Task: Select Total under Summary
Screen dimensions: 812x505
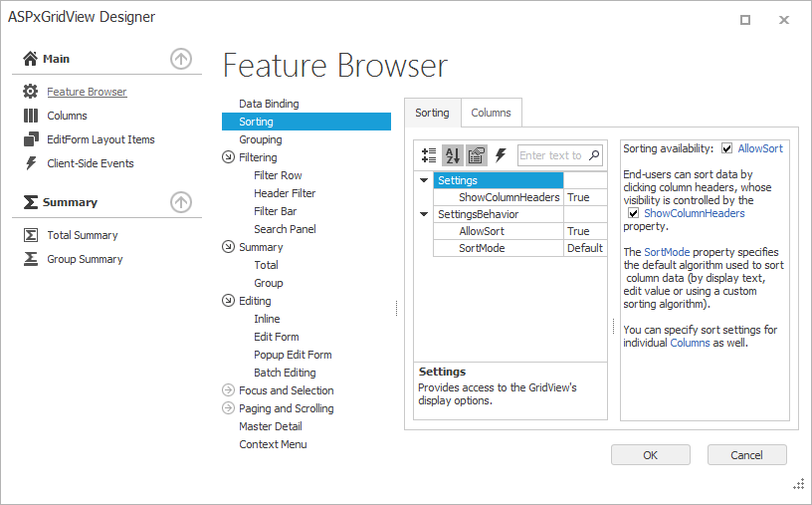Action: [x=266, y=265]
